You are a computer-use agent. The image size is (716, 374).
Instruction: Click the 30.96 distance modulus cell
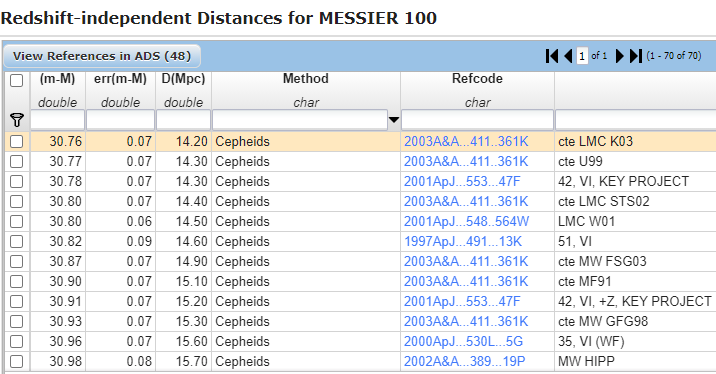click(58, 342)
